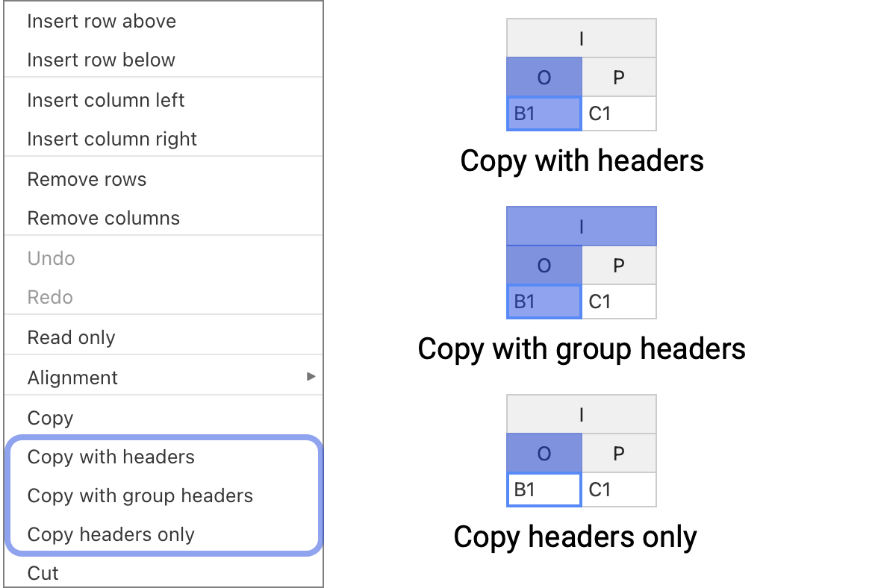Viewport: 878px width, 588px height.
Task: Click the 'O' column header in the bottom table
Action: point(544,452)
